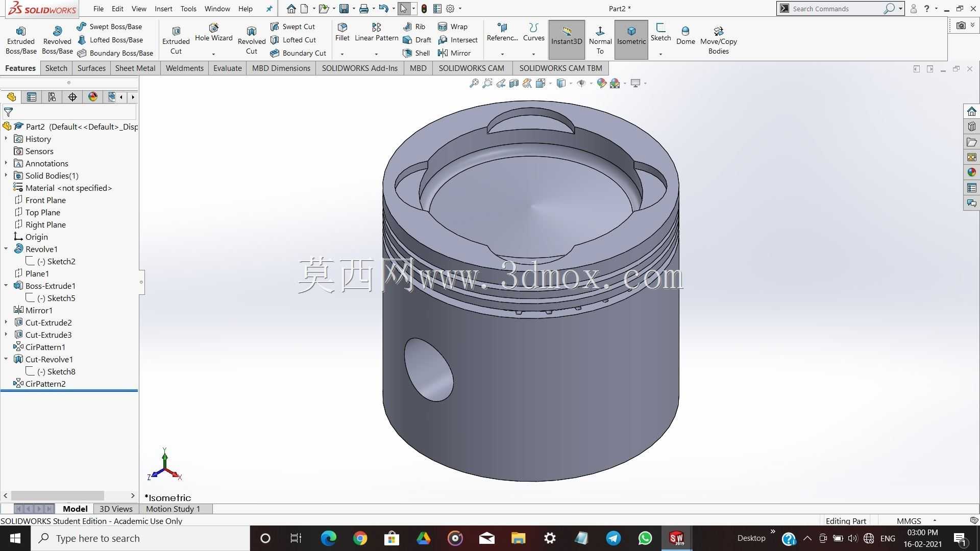Click the Windows Start button

click(15, 538)
